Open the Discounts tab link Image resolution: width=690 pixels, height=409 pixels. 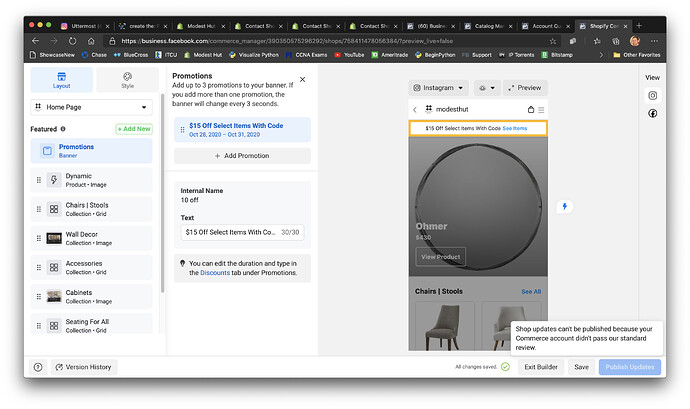[x=215, y=272]
